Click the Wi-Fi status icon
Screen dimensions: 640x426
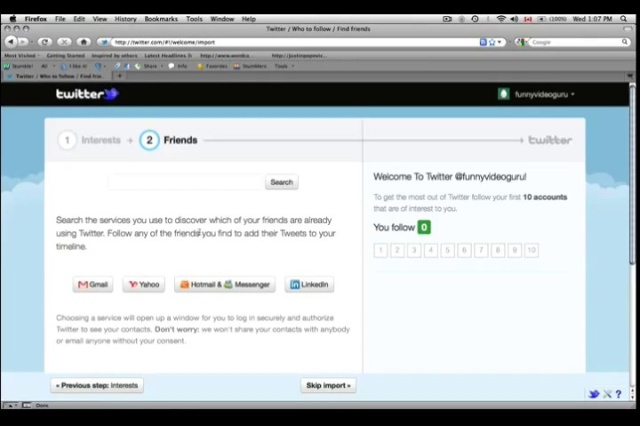point(501,19)
